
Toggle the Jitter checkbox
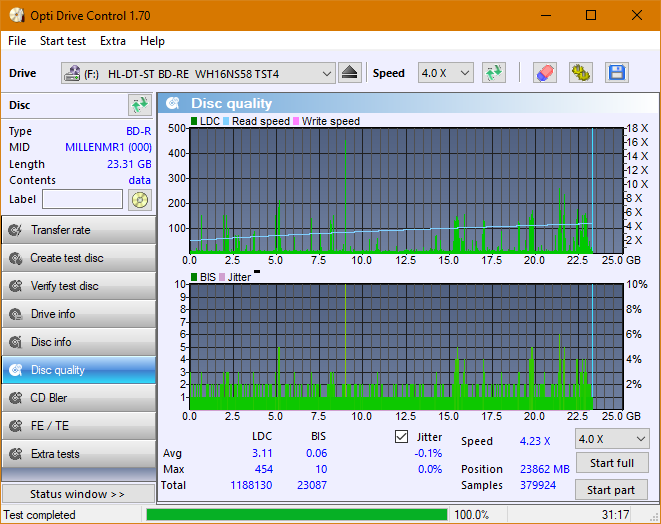[402, 437]
